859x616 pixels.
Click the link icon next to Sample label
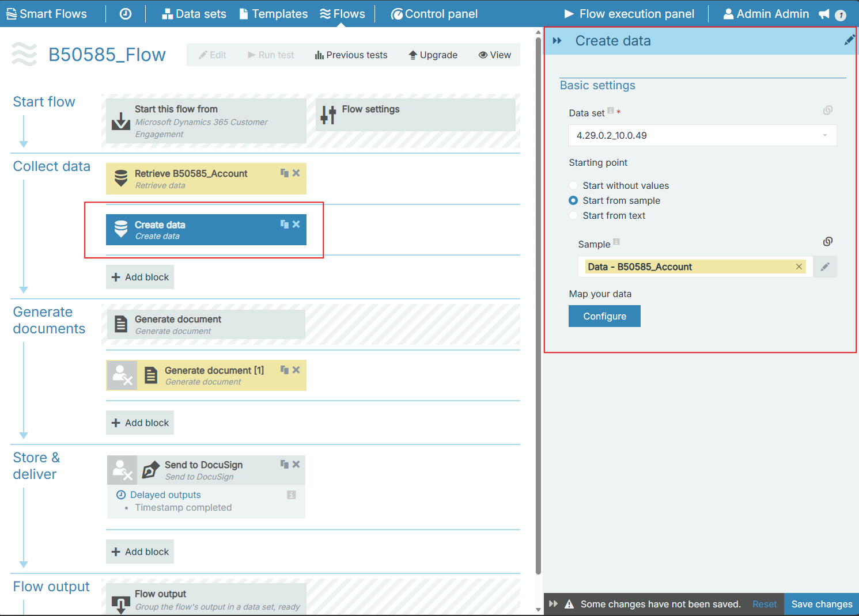(x=828, y=241)
